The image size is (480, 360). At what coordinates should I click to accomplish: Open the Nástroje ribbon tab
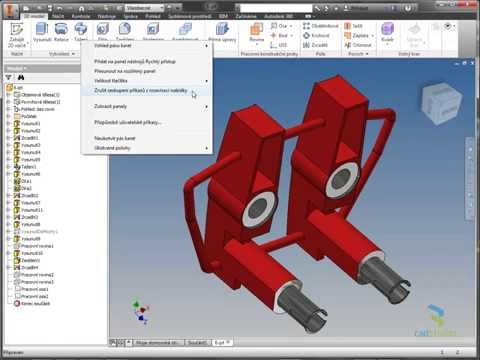[106, 16]
